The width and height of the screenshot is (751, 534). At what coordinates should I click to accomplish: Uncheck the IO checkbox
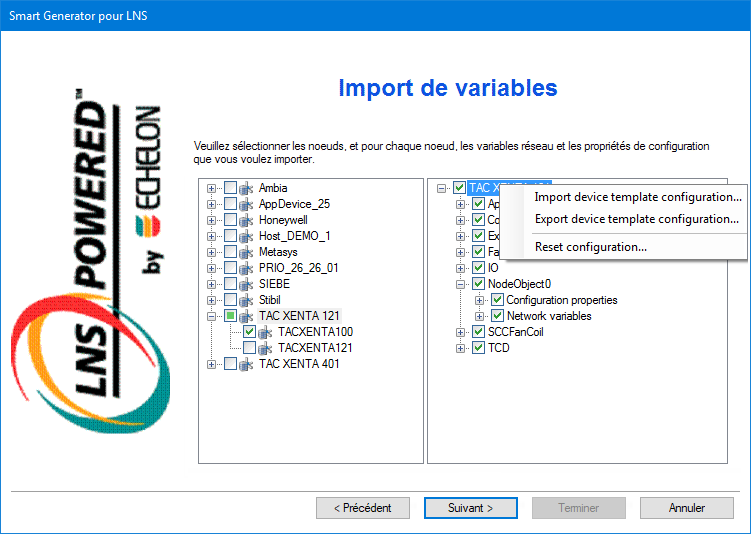pos(478,267)
